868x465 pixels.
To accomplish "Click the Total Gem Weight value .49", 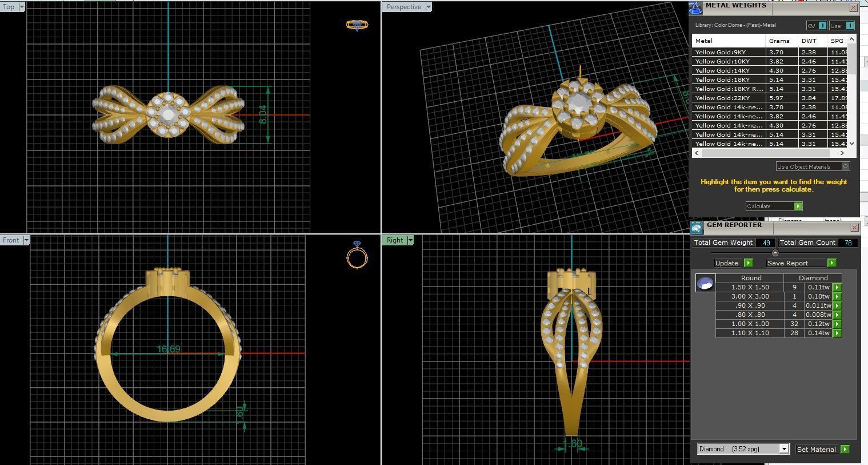I will tap(766, 243).
